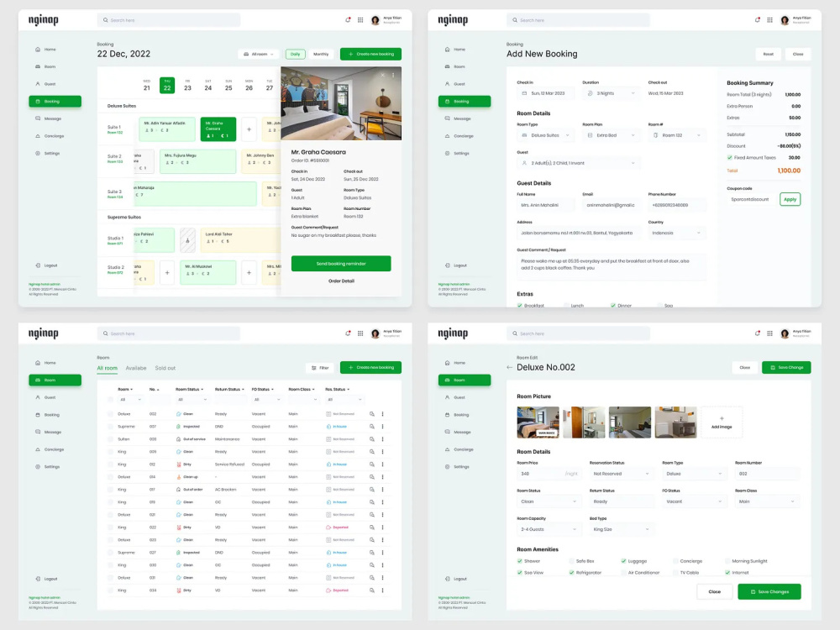
Task: Focus the Room Price input field
Action: click(548, 474)
